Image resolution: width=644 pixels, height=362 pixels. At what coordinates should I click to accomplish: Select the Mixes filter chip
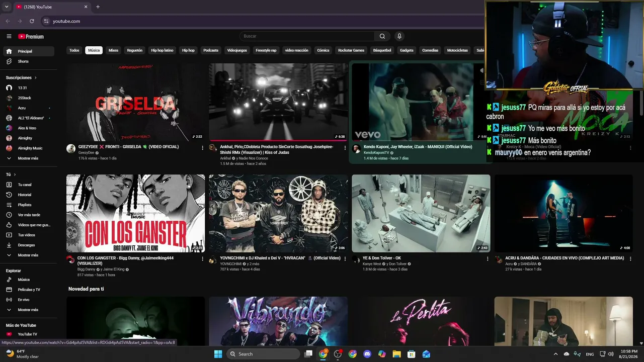tap(114, 50)
